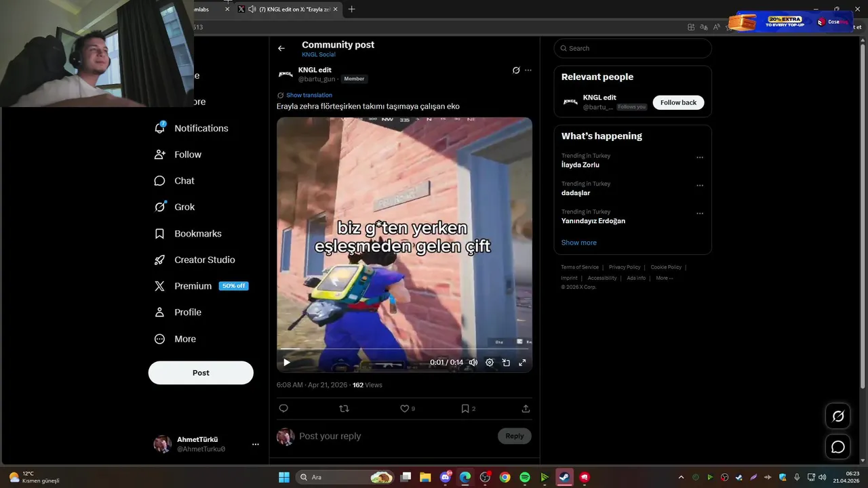Click the repost icon under the post
868x488 pixels.
(x=344, y=409)
